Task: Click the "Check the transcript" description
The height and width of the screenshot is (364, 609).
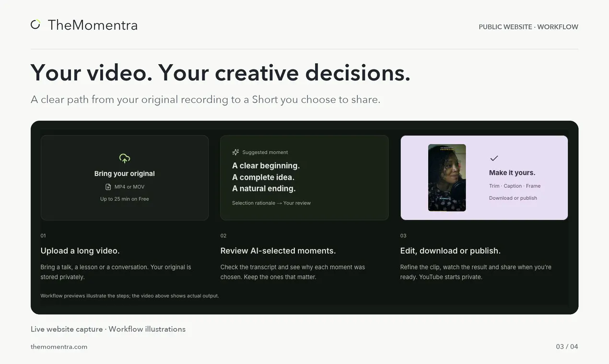Action: pyautogui.click(x=293, y=272)
